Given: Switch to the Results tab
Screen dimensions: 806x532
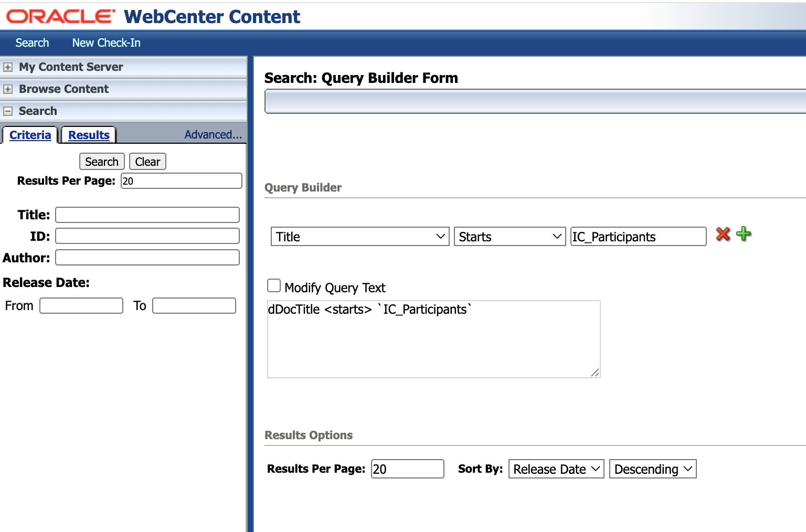Looking at the screenshot, I should [88, 134].
